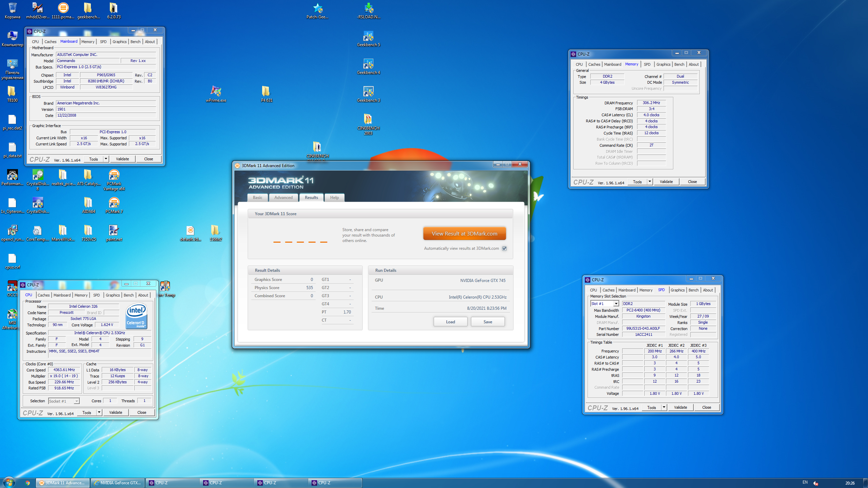Launch paint.net from desktop

click(114, 233)
